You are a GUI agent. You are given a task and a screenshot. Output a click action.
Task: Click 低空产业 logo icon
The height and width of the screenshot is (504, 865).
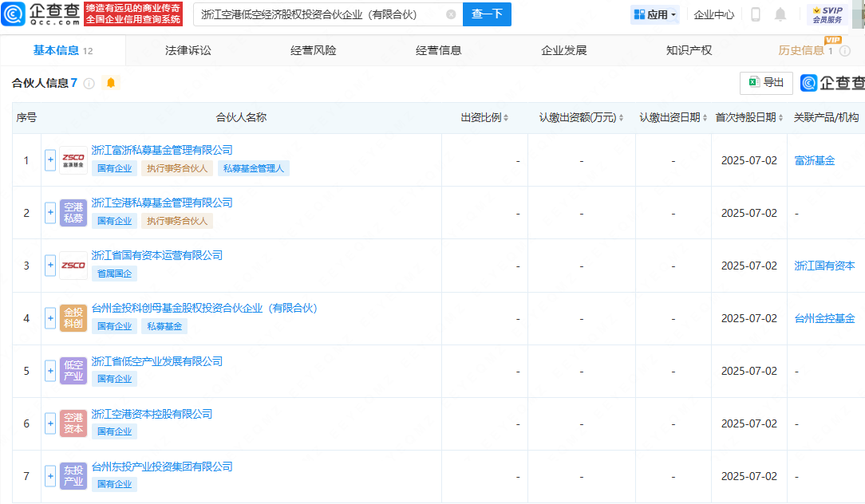point(73,371)
